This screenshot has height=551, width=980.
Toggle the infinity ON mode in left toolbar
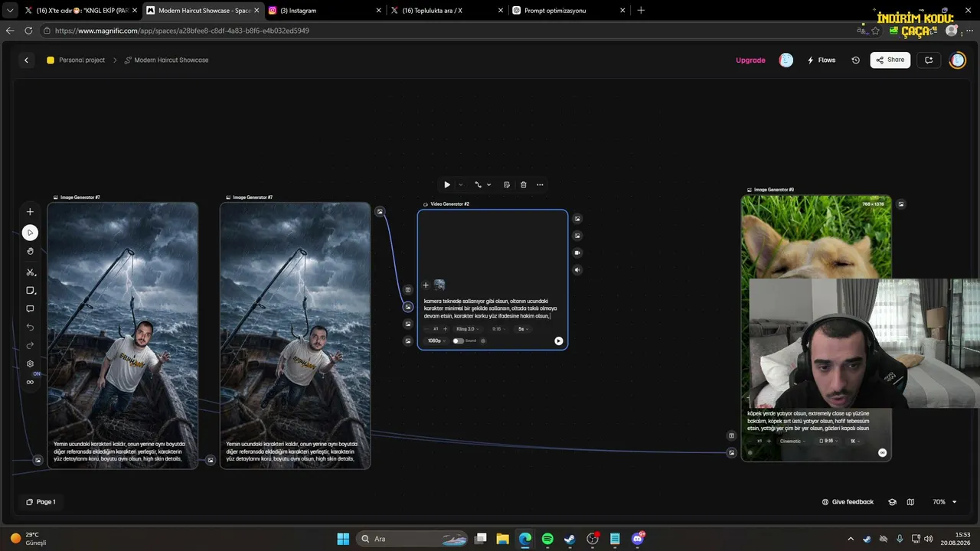tap(30, 382)
